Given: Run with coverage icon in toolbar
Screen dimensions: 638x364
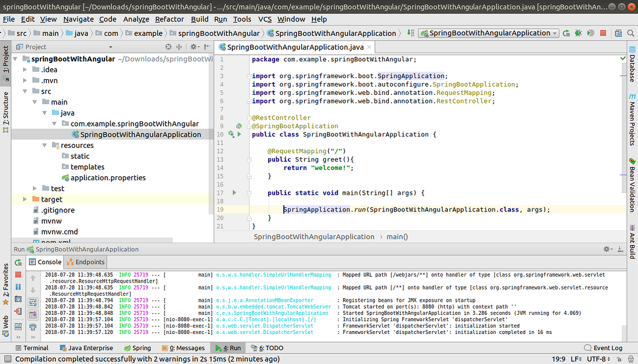Looking at the screenshot, I should pos(591,33).
